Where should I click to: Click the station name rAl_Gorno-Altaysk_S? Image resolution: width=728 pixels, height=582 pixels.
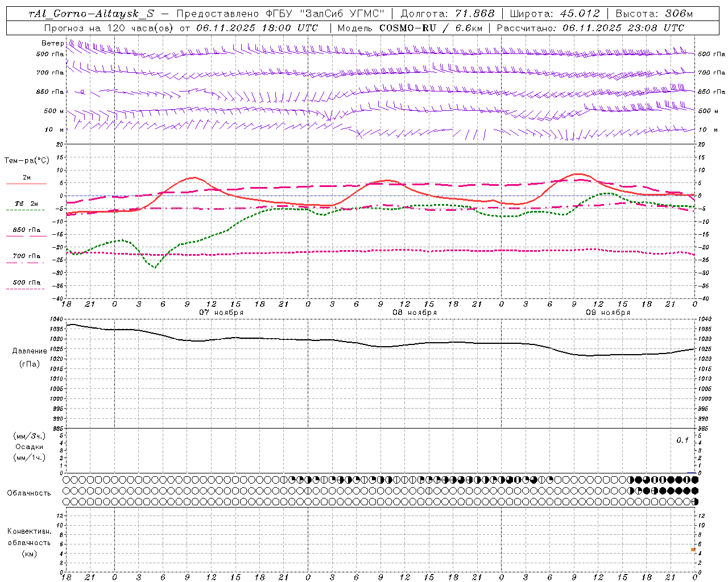(x=91, y=14)
